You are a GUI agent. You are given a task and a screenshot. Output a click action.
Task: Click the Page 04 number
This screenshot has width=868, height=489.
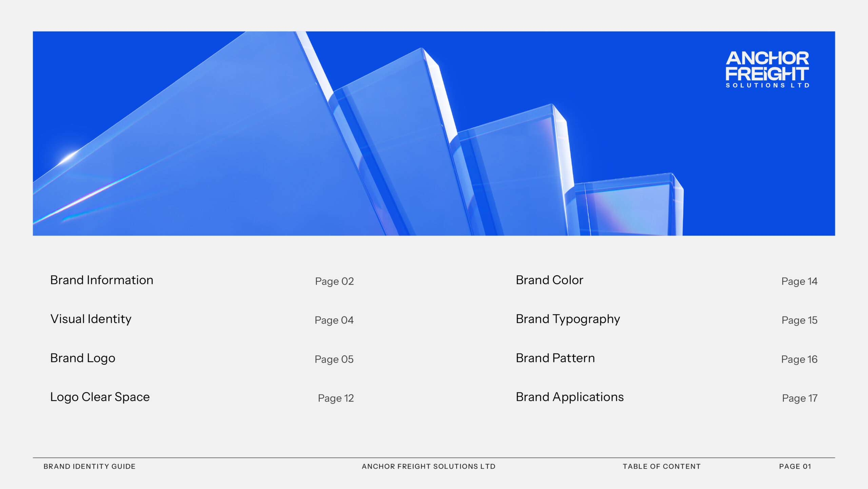(334, 320)
